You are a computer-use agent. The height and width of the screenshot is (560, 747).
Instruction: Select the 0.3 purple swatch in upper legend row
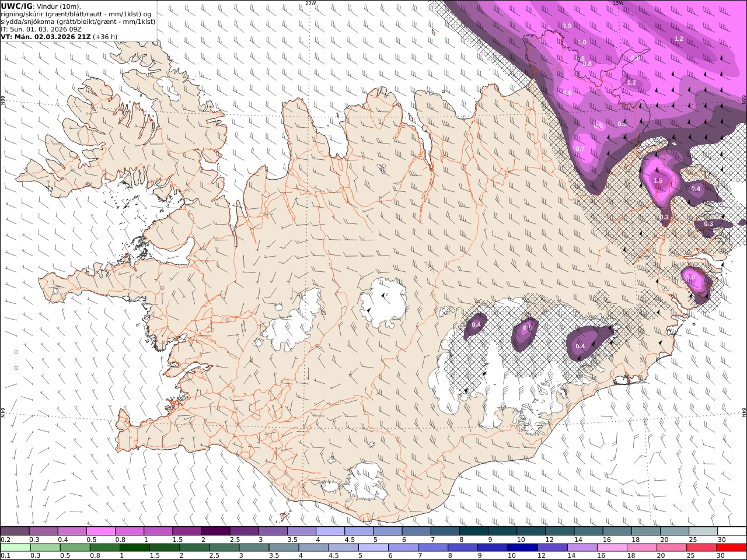point(43,531)
